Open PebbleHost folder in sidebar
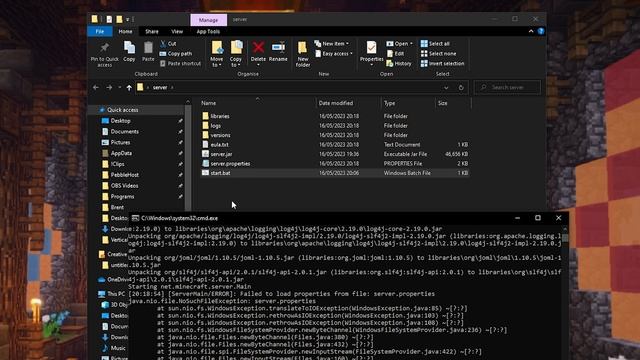Viewport: 640px width, 360px height. [124, 175]
